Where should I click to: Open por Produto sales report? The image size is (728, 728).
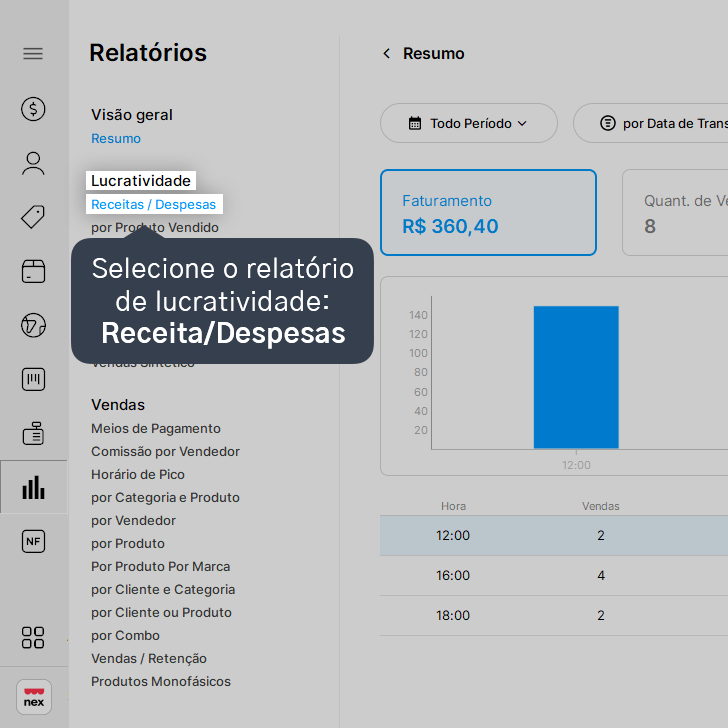pyautogui.click(x=128, y=543)
